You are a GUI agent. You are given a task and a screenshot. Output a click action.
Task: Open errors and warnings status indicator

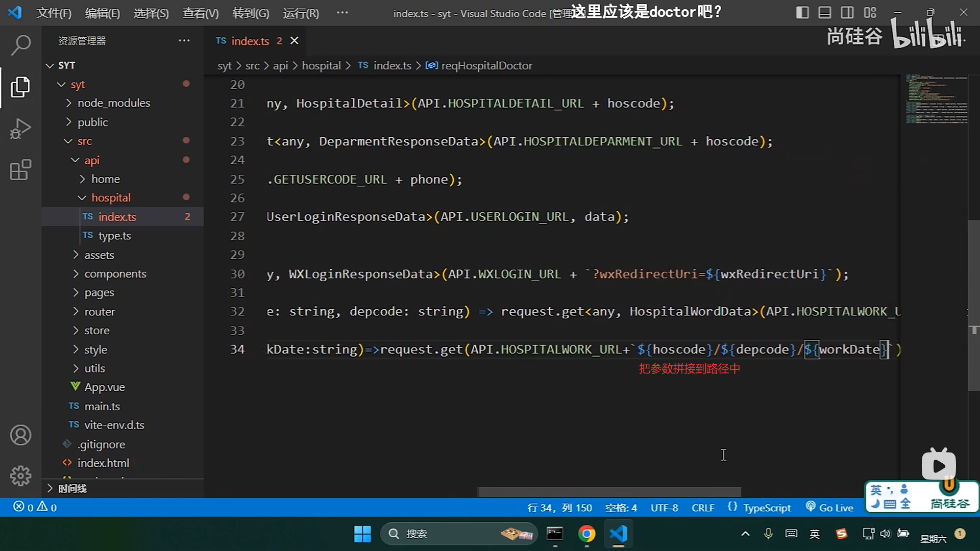35,507
